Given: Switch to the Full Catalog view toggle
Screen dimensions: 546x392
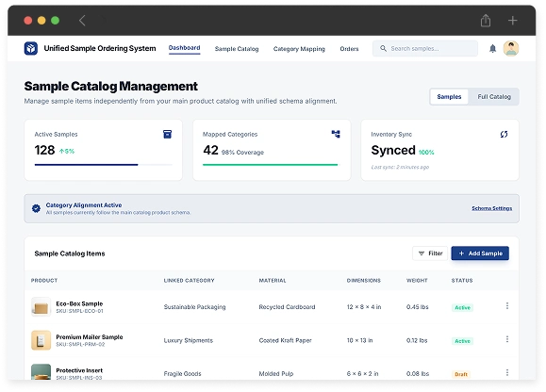Looking at the screenshot, I should [494, 97].
